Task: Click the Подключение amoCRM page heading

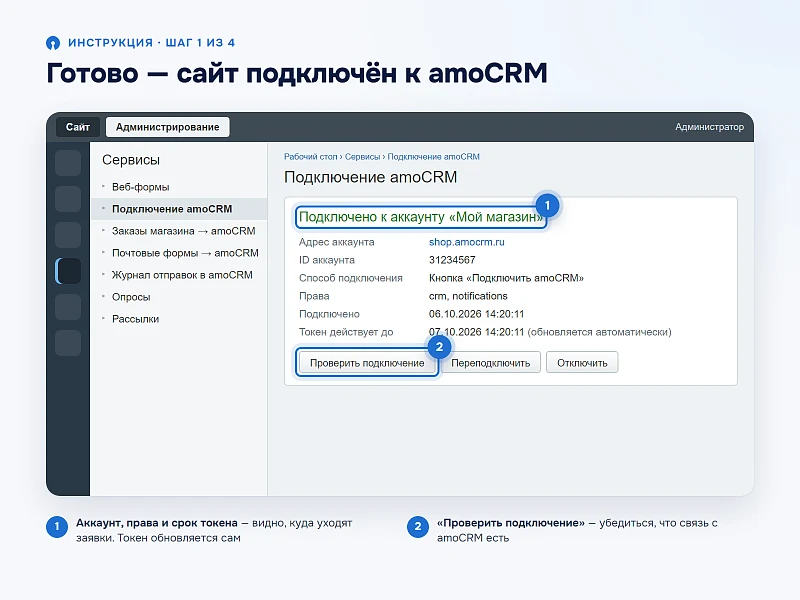Action: tap(370, 177)
